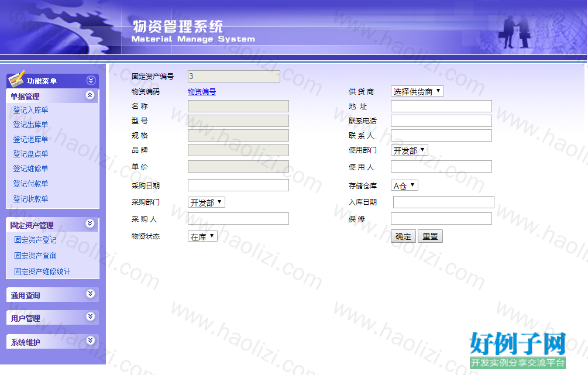Expand the 系统维护 section chevron
588x375 pixels.
click(90, 340)
